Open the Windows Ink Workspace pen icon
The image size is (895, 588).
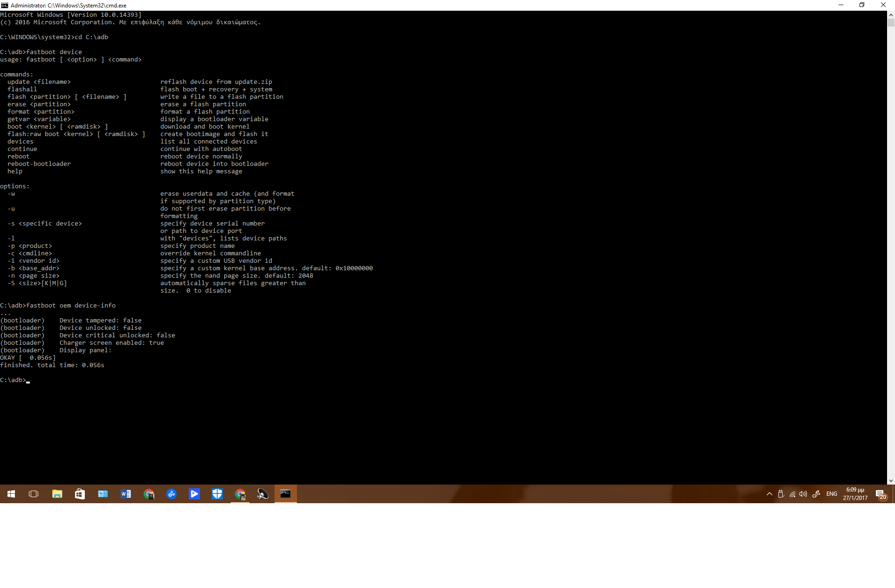(x=816, y=494)
